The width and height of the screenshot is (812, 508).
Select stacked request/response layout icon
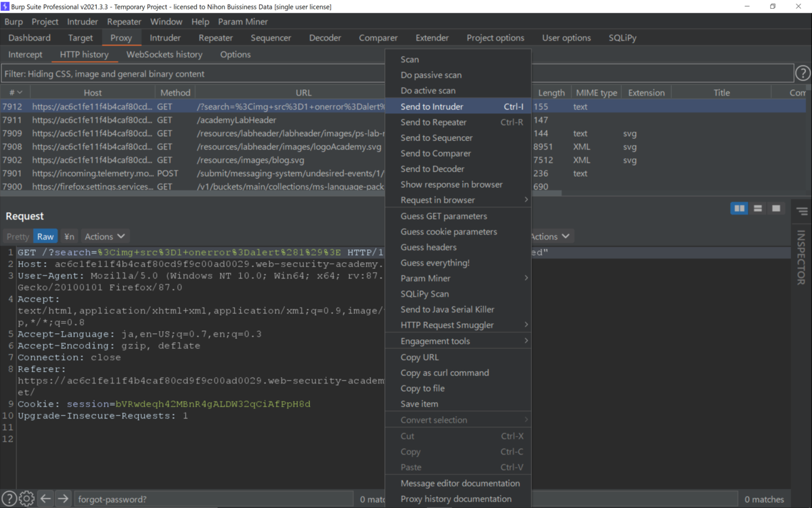(x=758, y=209)
